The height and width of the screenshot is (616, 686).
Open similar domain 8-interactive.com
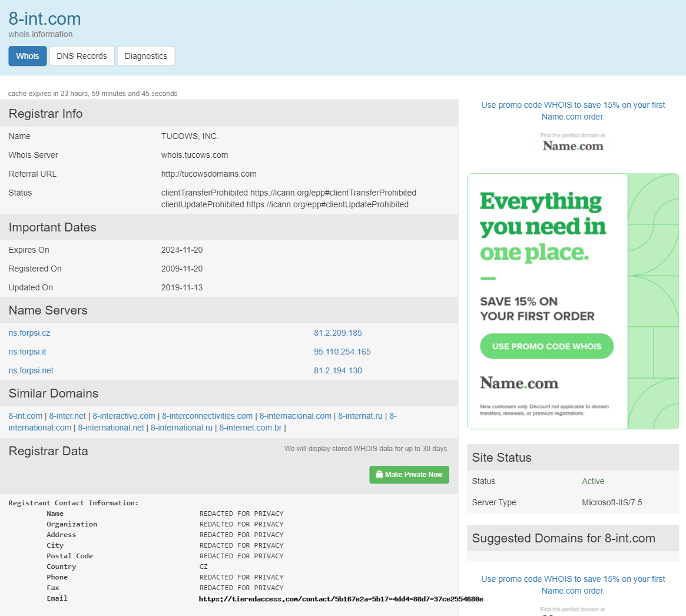click(x=124, y=416)
